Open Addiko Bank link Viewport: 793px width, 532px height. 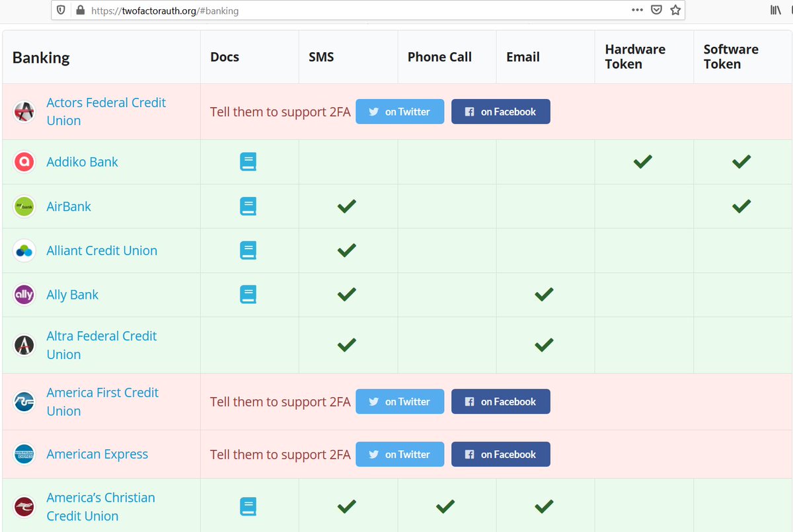82,162
